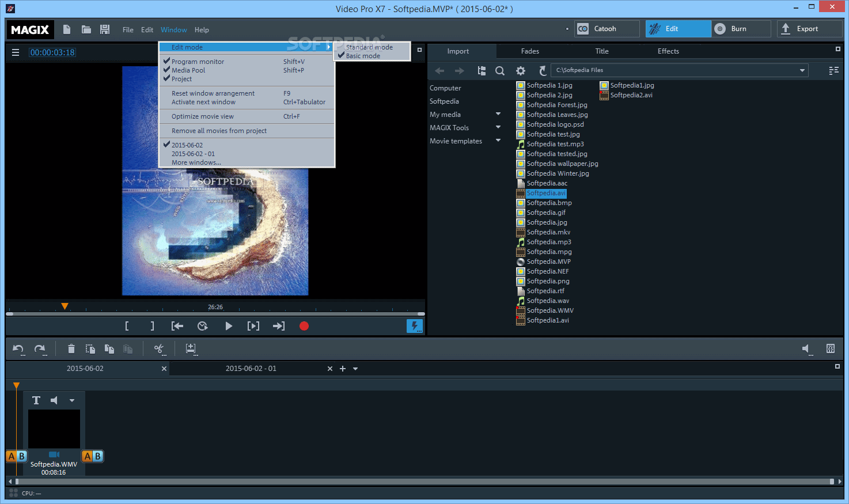
Task: Open the program monitor hamburger menu
Action: tap(16, 52)
